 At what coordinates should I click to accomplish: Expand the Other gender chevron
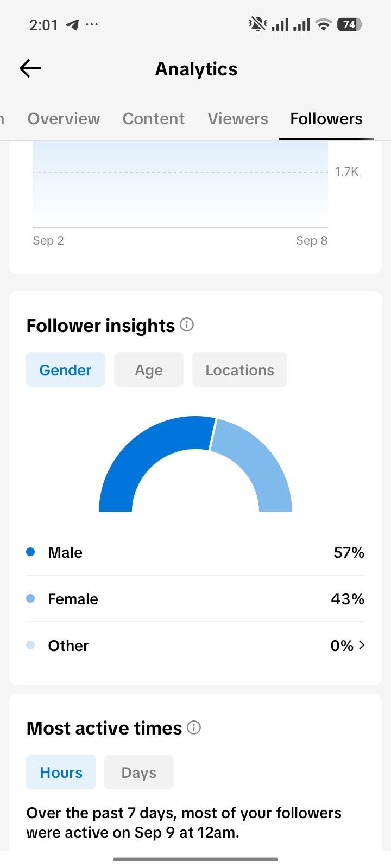[362, 645]
